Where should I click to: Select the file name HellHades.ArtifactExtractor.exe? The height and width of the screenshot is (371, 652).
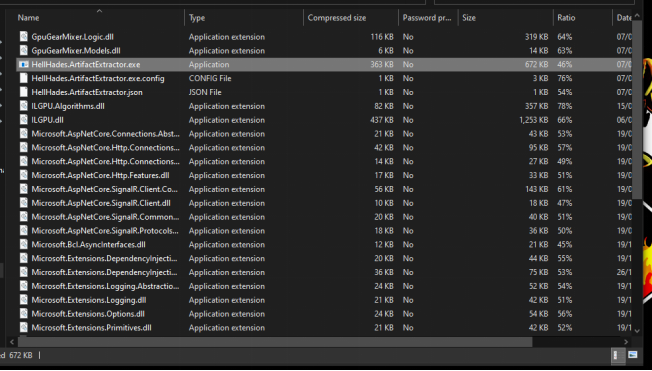click(86, 64)
